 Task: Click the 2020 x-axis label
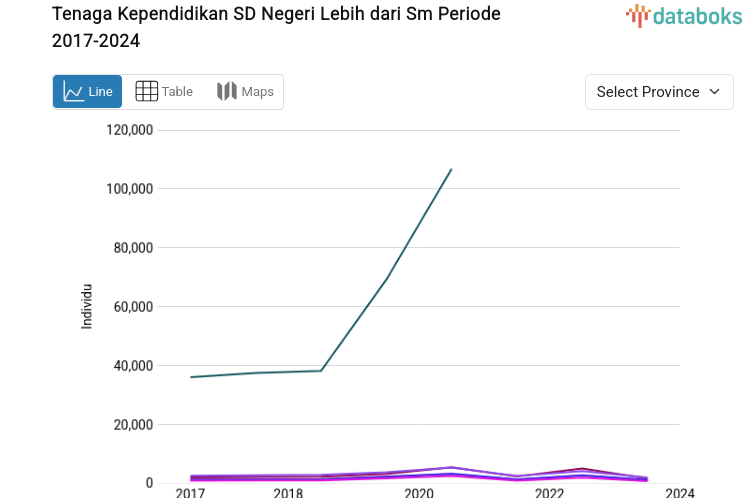point(418,492)
